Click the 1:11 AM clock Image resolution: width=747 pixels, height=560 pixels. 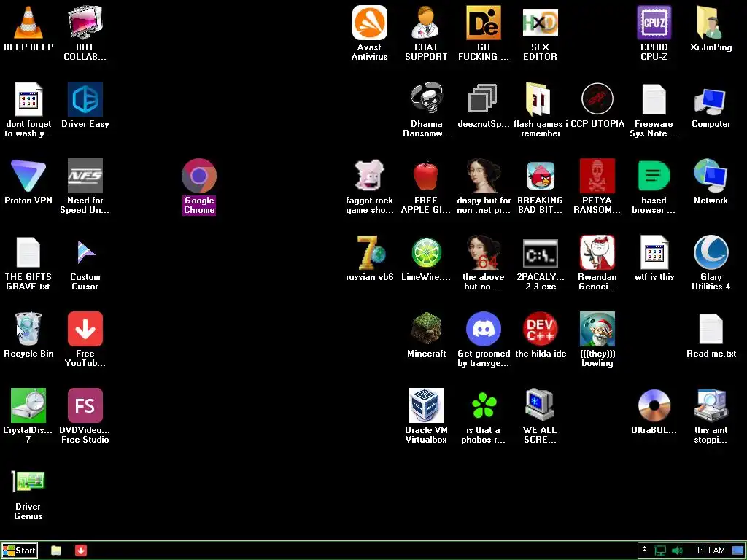pos(710,551)
